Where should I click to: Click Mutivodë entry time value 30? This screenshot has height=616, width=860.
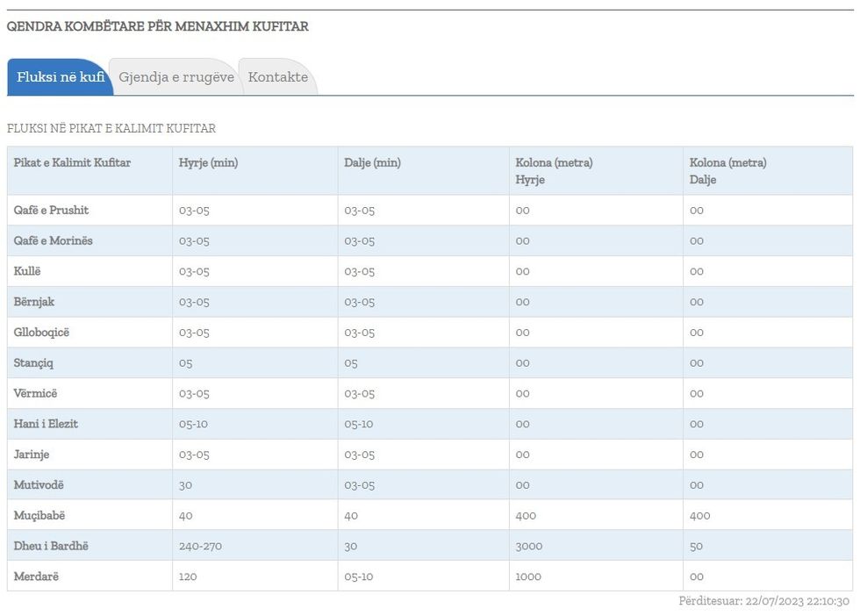(185, 485)
